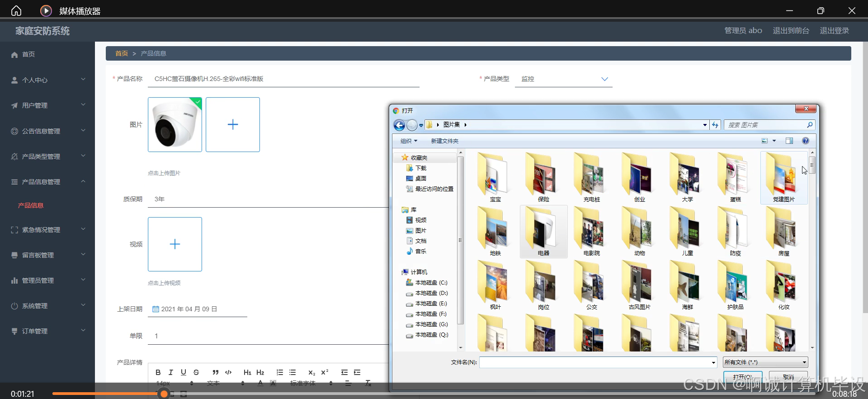
Task: Expand the 产品类型管理 sidebar menu
Action: click(x=47, y=157)
